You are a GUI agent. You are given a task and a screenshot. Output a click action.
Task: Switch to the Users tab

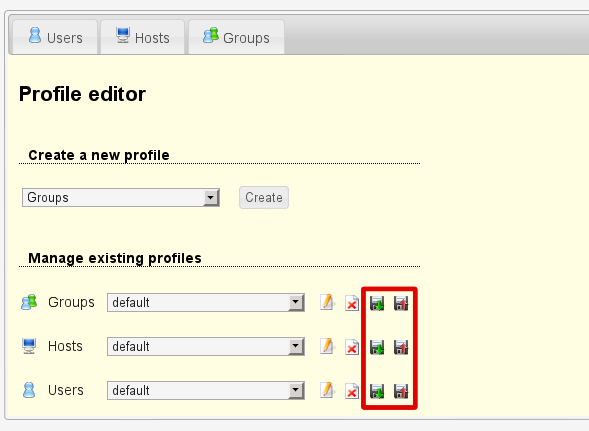55,37
